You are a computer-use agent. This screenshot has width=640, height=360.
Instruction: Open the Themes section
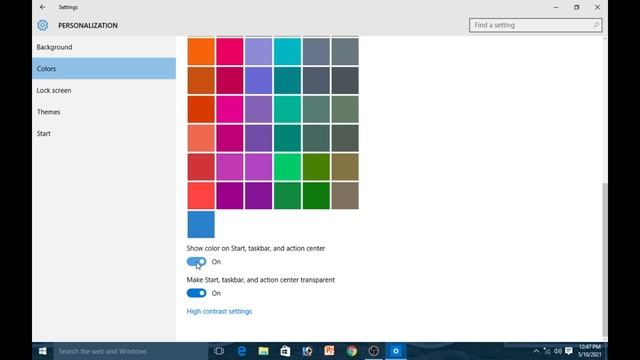(104, 112)
